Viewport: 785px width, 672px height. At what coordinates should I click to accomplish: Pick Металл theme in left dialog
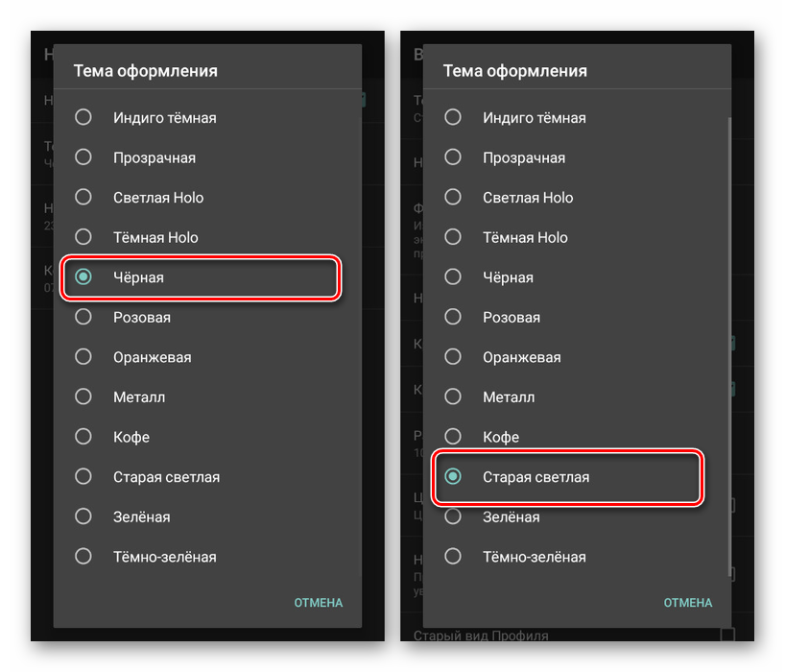[x=84, y=396]
